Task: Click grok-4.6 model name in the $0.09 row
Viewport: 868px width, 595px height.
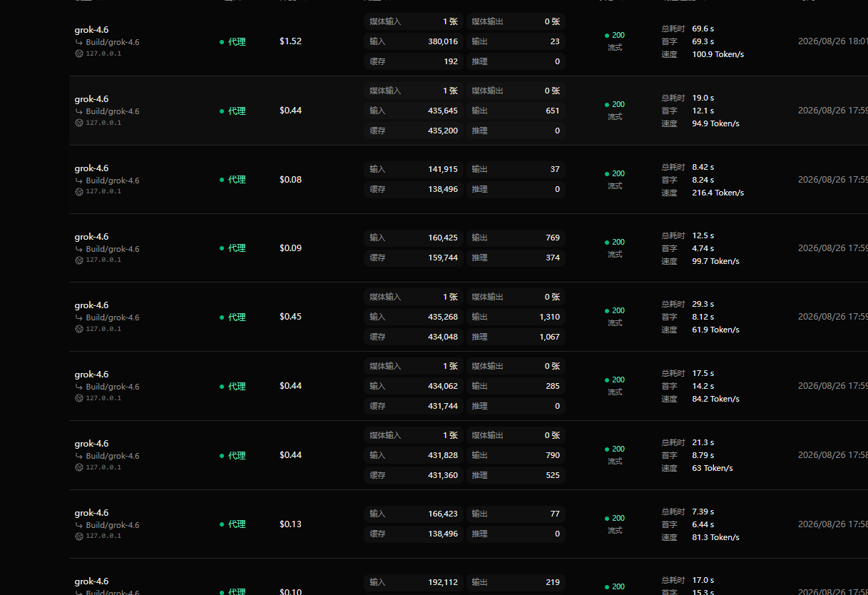Action: coord(91,237)
